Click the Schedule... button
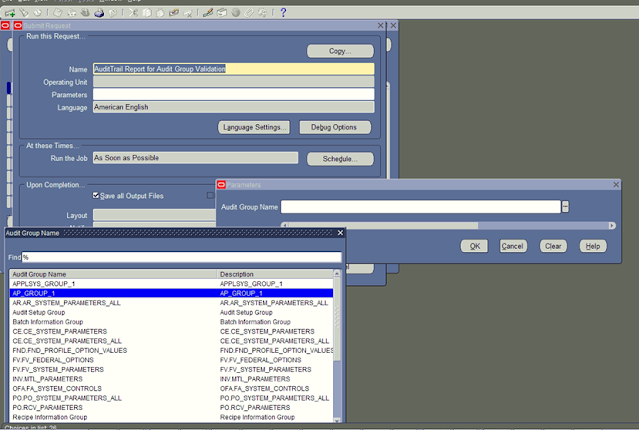The height and width of the screenshot is (430, 639). tap(340, 159)
